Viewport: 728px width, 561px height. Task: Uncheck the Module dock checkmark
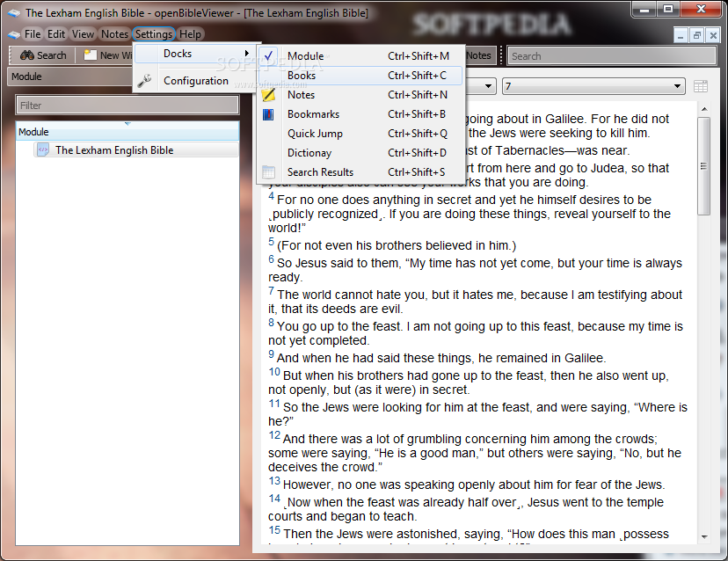(268, 55)
